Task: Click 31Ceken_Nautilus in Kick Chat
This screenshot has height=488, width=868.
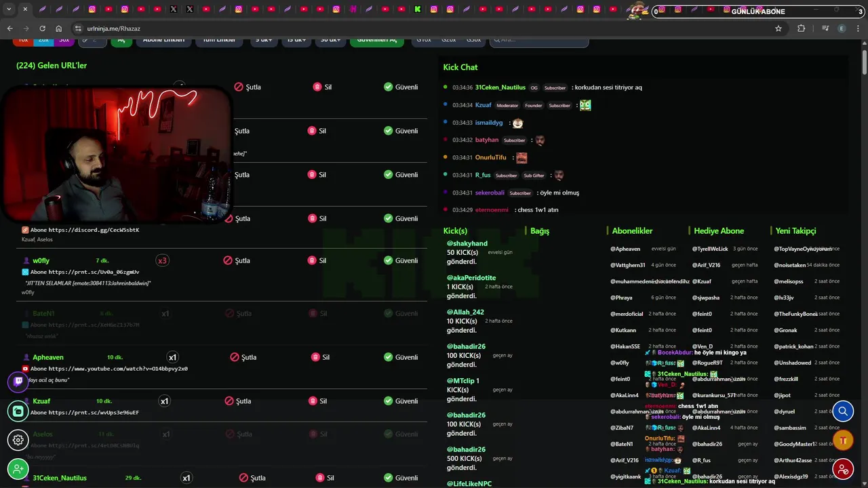Action: (500, 87)
